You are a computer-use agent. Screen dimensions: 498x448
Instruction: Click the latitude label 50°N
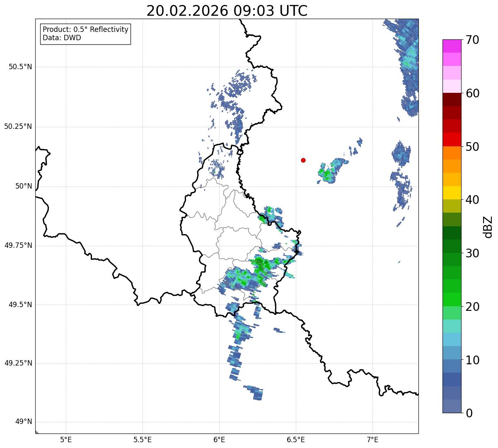tap(23, 186)
